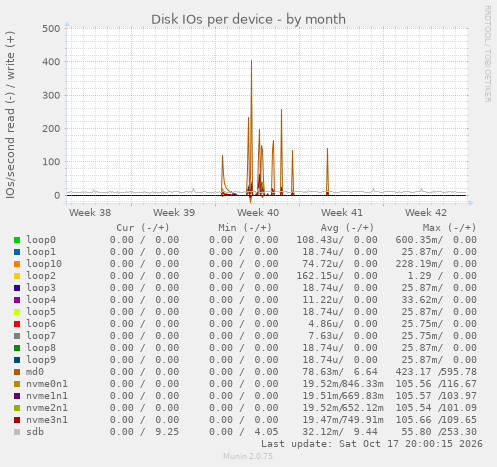Viewport: 497px width, 467px height.
Task: Click the loop1 blue color swatch
Action: point(17,252)
